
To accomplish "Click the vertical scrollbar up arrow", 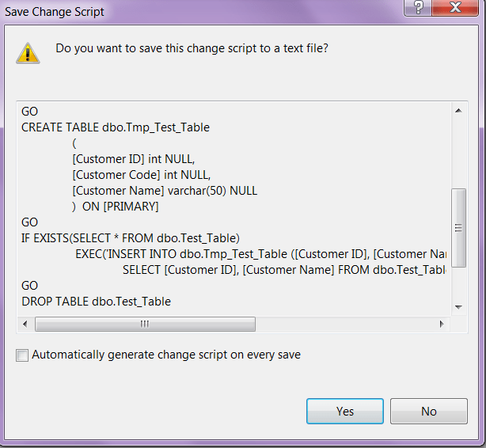I will 459,111.
